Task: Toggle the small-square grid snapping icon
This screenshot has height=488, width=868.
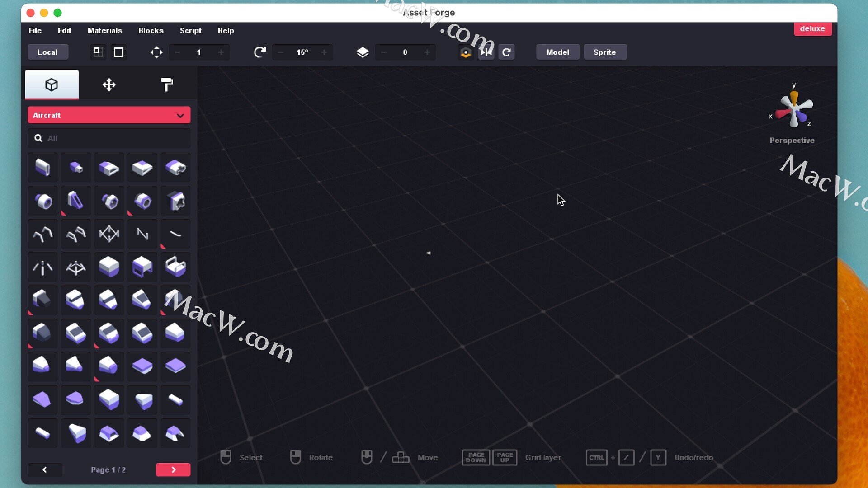Action: coord(98,52)
